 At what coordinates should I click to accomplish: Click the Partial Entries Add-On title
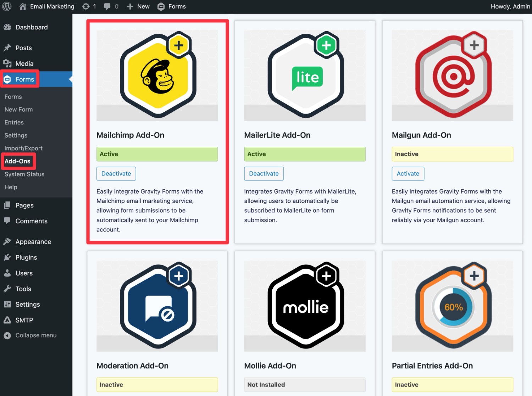[x=432, y=366]
